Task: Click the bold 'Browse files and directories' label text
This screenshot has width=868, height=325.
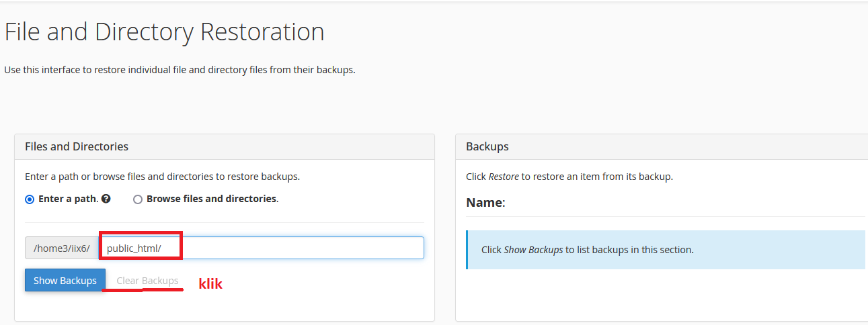Action: 212,199
